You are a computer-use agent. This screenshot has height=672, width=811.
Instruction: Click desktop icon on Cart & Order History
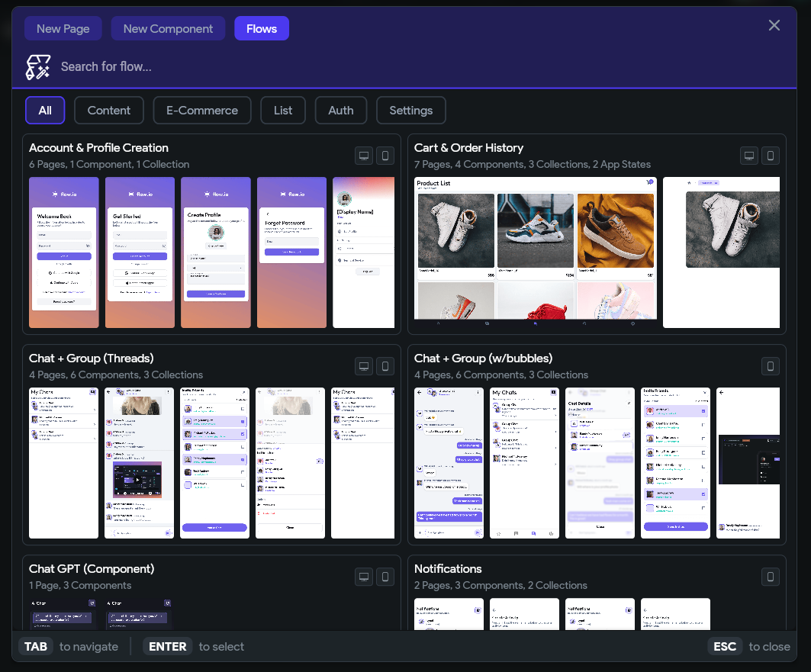749,156
